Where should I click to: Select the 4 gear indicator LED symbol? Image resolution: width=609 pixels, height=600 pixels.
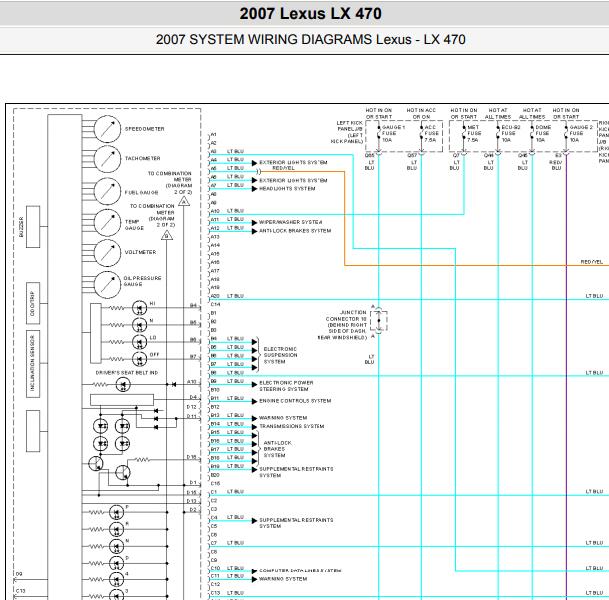tap(117, 579)
